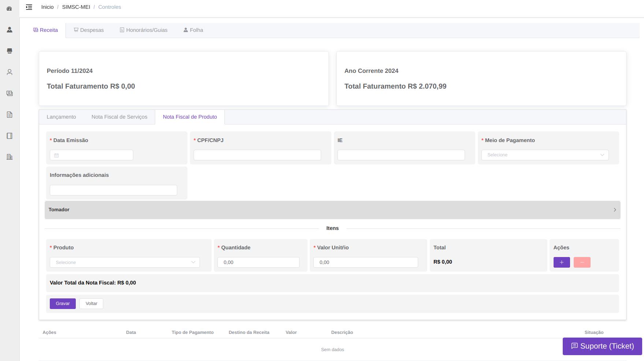The image size is (644, 361).
Task: Add an item row with plus button
Action: point(561,263)
